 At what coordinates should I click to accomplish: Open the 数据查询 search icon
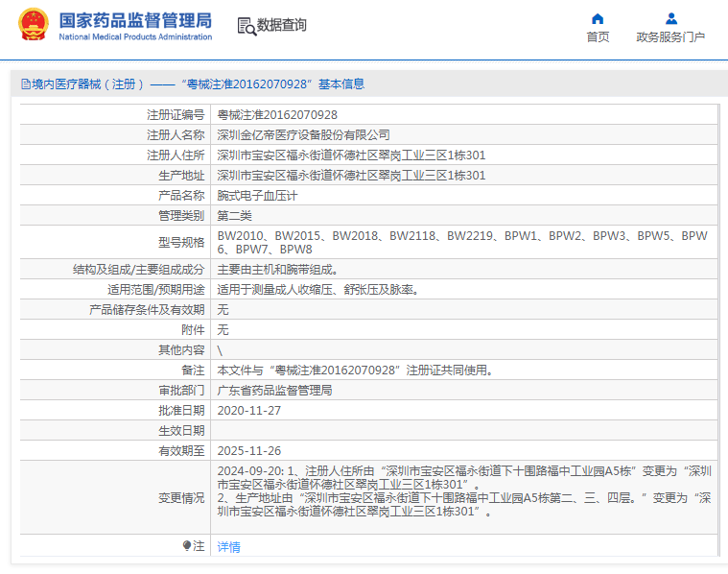(x=247, y=27)
